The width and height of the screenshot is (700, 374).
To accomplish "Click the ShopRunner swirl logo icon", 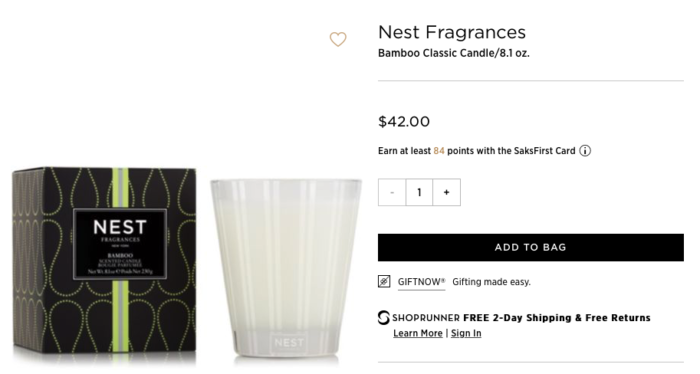I will pyautogui.click(x=383, y=318).
